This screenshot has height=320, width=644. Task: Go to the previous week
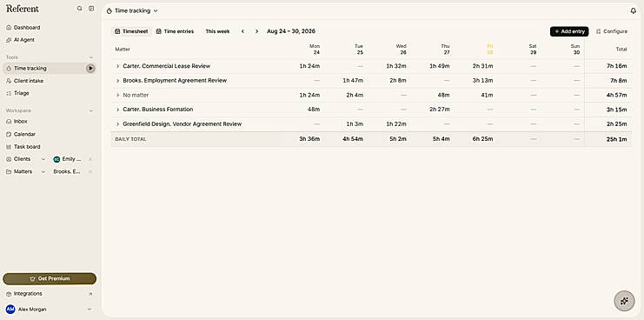[x=242, y=31]
